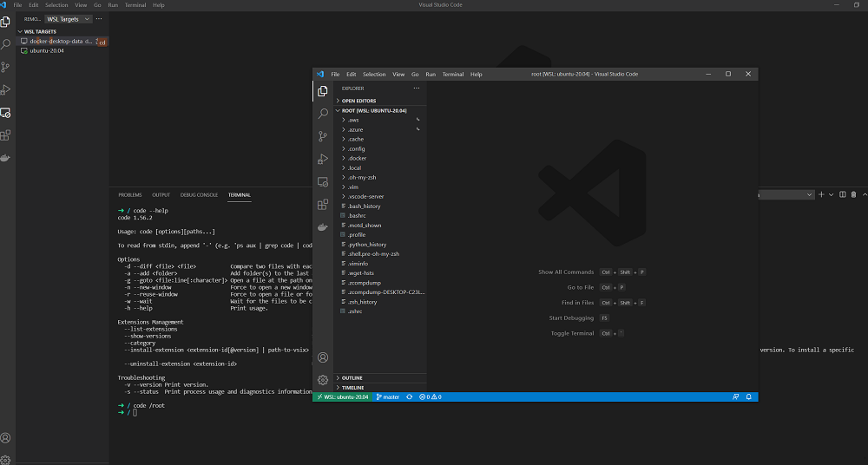Open the WSL Targets dropdown

tap(68, 19)
